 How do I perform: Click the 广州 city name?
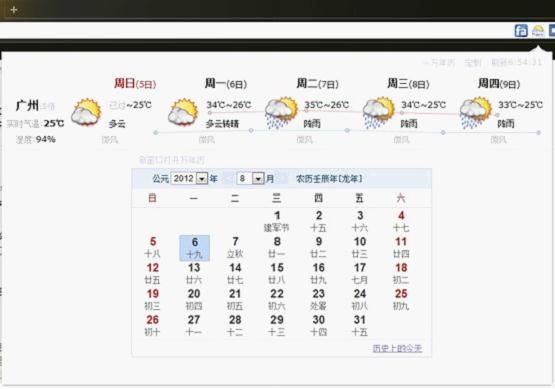27,105
